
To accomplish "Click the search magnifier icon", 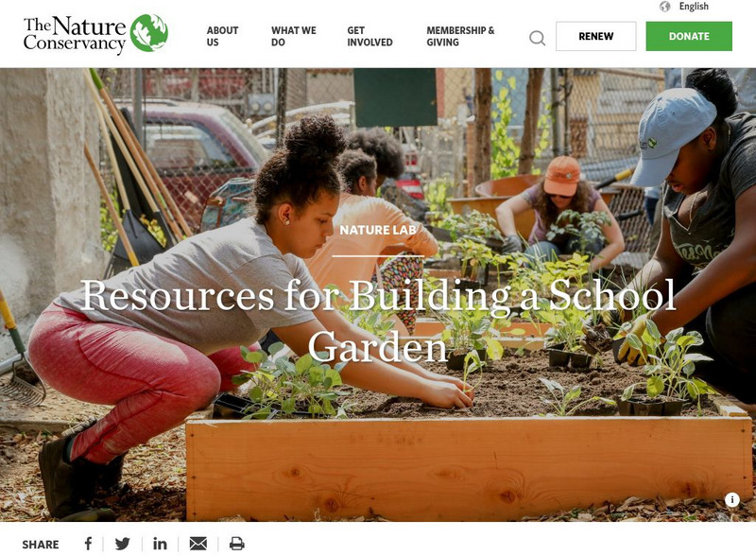I will pos(537,38).
